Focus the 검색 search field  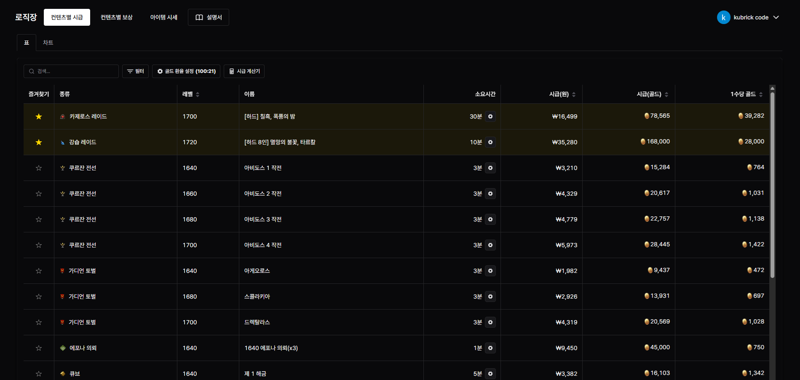click(x=71, y=71)
